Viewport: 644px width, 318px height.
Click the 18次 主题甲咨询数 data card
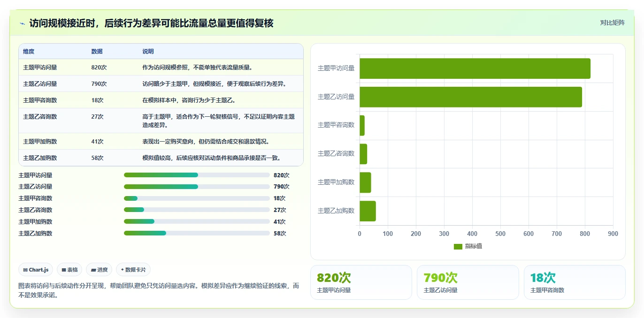(x=575, y=282)
